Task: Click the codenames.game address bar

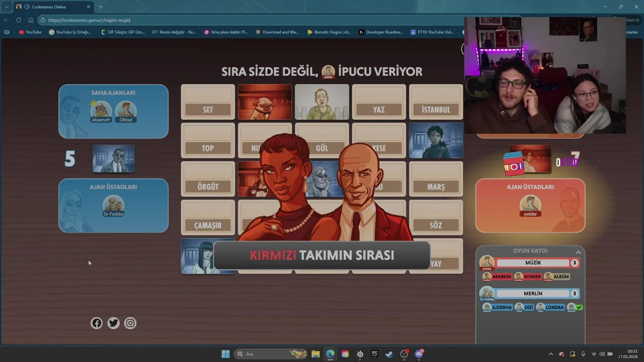Action: click(252, 20)
